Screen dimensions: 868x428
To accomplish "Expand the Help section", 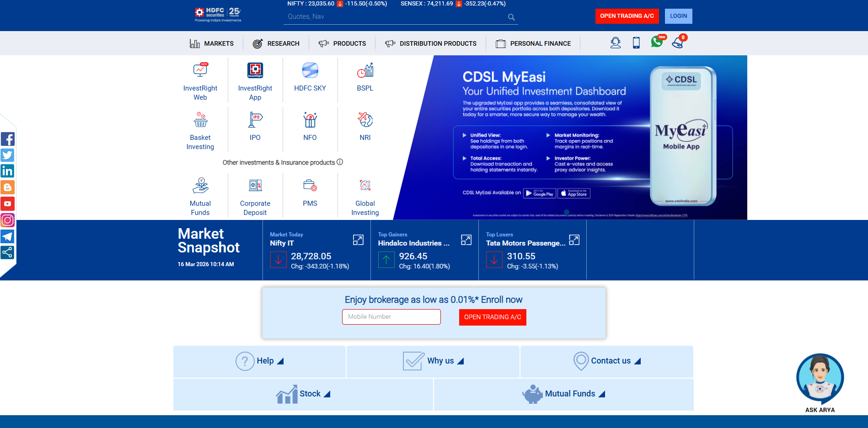I will point(259,361).
